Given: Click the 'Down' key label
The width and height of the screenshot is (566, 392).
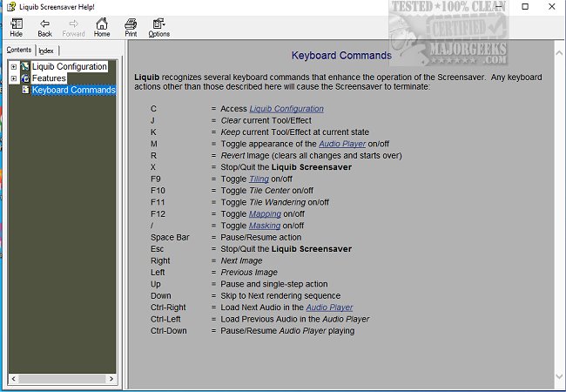Looking at the screenshot, I should [x=160, y=295].
